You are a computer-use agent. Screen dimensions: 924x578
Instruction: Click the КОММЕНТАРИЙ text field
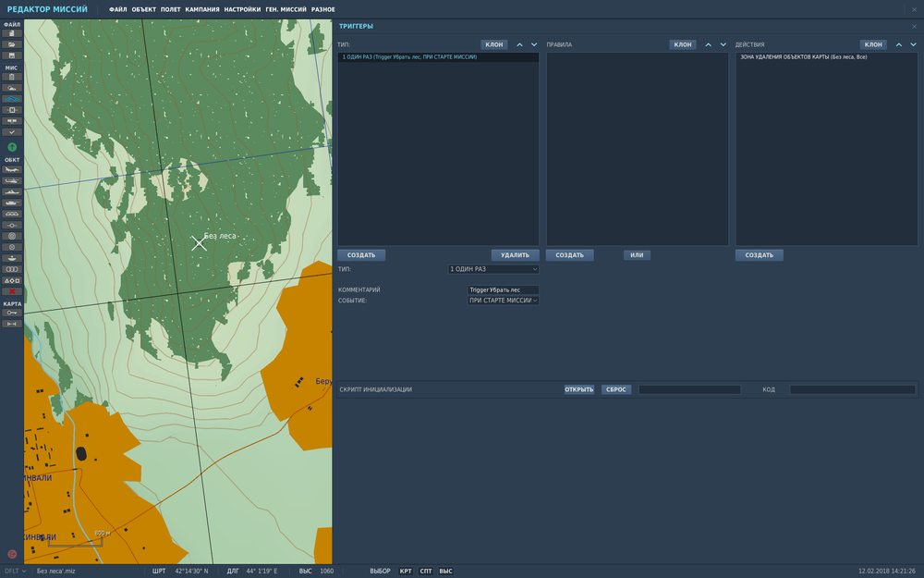pyautogui.click(x=503, y=289)
